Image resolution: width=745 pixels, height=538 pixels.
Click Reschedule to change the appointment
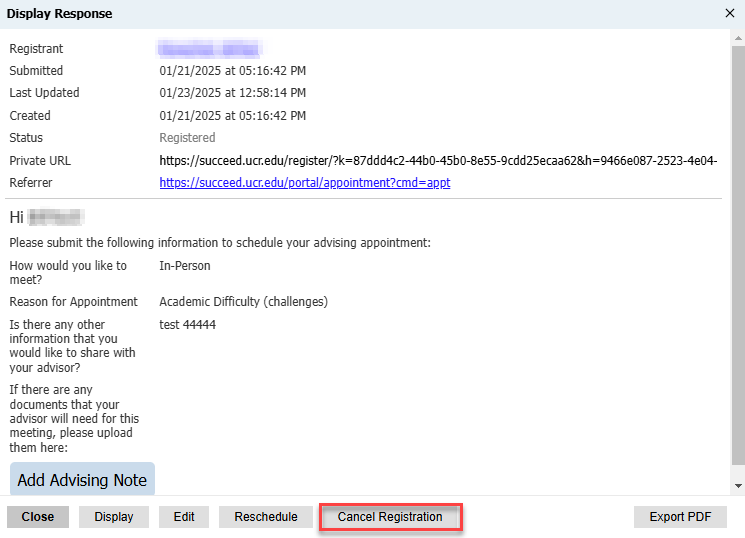[x=266, y=517]
